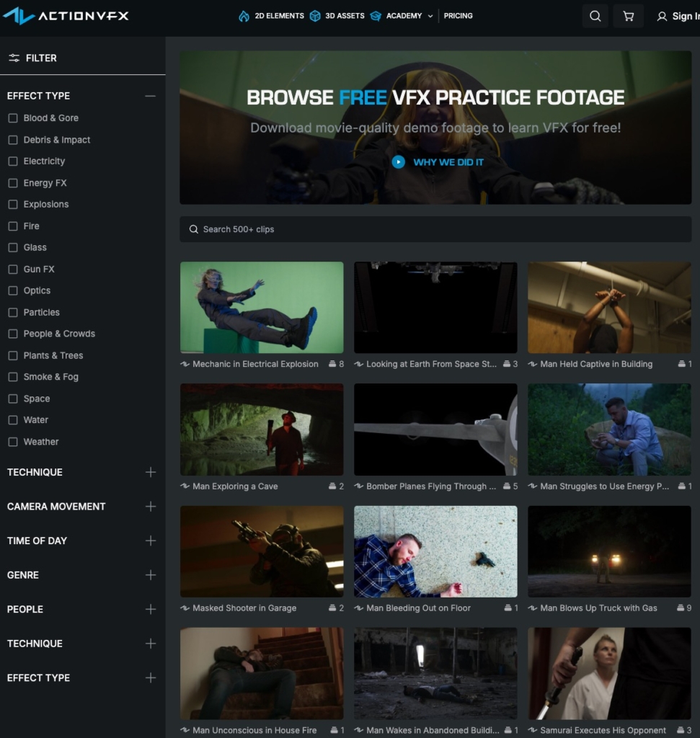
Task: Click the cube icon for 3D Assets
Action: pos(315,16)
